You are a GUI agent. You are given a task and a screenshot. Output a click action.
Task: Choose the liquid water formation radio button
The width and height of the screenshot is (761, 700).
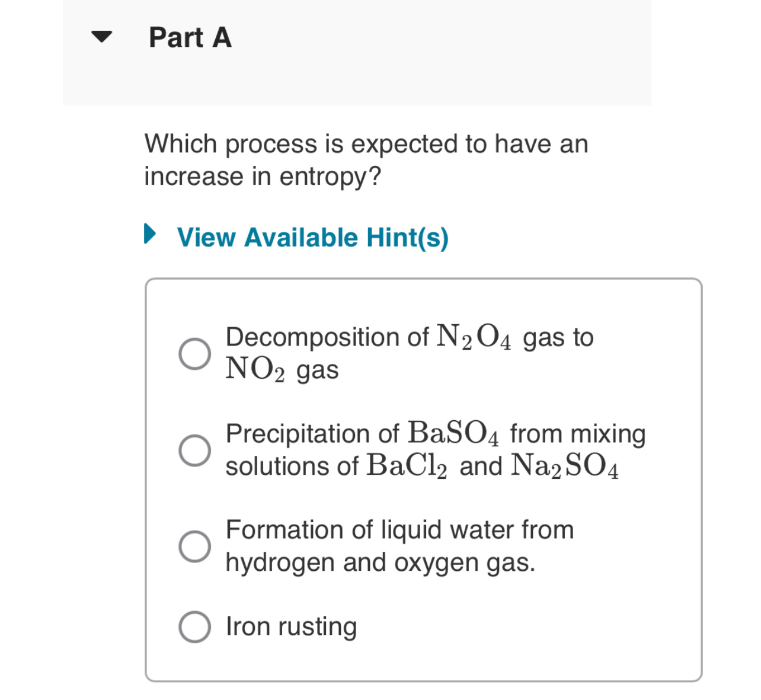coord(194,546)
